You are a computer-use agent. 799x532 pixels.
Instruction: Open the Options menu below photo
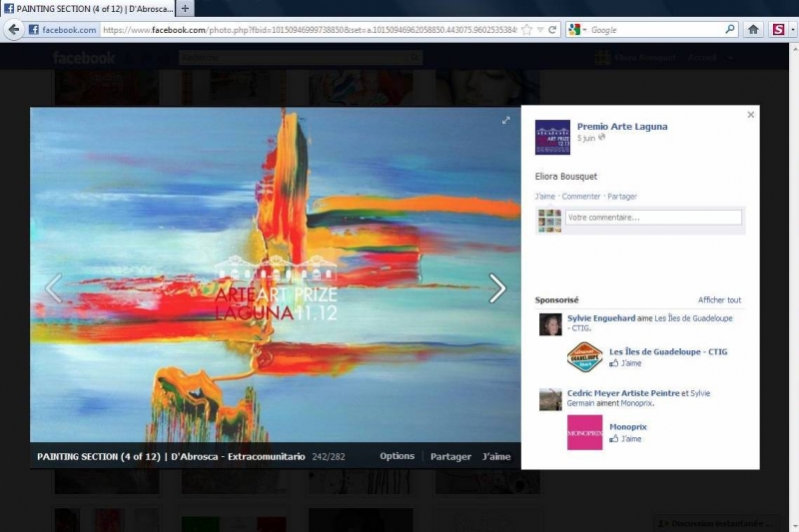[397, 456]
